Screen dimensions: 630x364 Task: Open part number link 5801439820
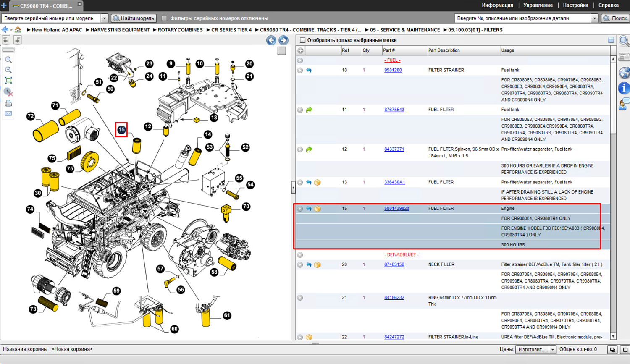coord(396,209)
